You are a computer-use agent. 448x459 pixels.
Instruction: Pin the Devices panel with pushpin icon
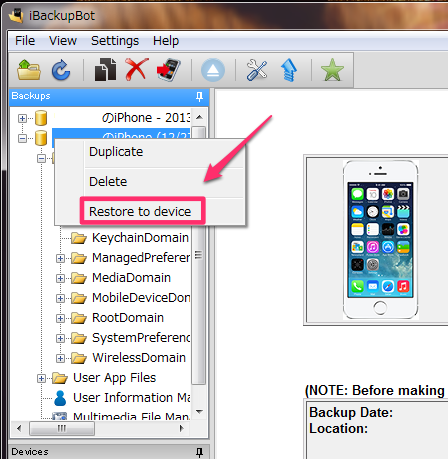pyautogui.click(x=199, y=452)
